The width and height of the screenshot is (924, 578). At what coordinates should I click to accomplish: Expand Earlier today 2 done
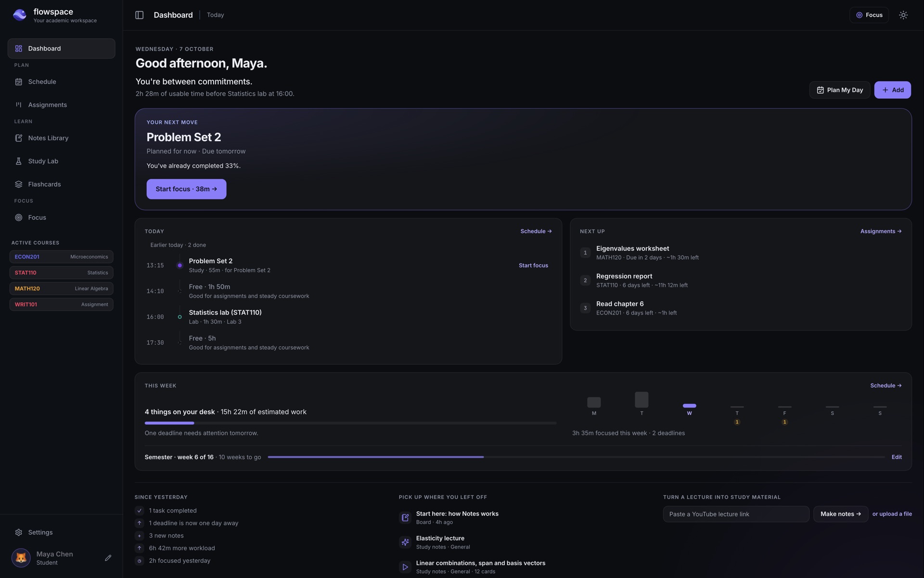point(178,245)
